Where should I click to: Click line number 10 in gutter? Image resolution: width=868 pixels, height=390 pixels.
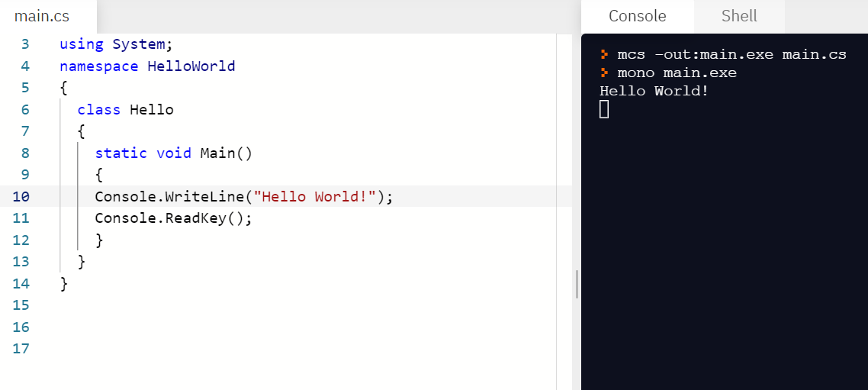21,197
